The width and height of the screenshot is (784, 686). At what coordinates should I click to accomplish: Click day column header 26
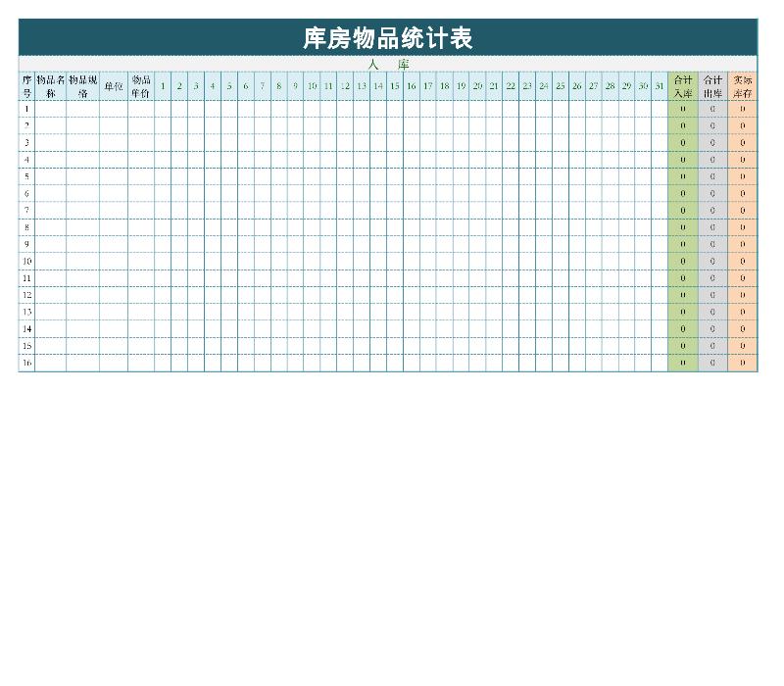pos(577,86)
